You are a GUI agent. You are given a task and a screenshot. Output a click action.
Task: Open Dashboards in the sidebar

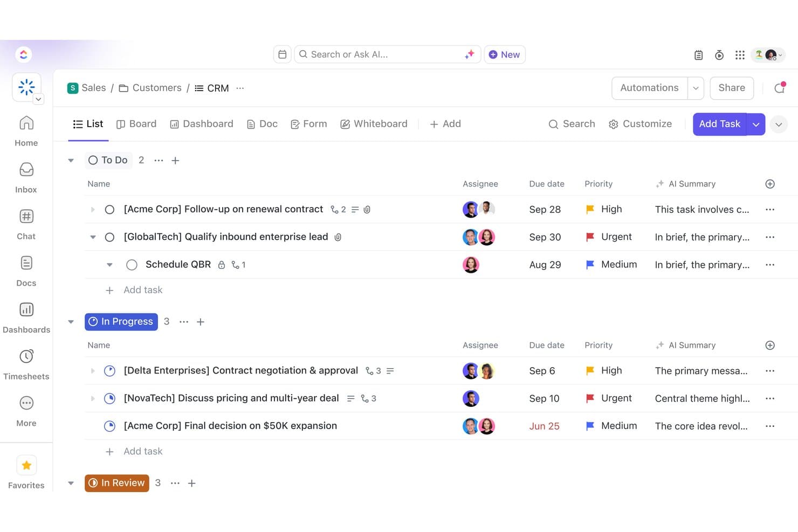click(26, 318)
